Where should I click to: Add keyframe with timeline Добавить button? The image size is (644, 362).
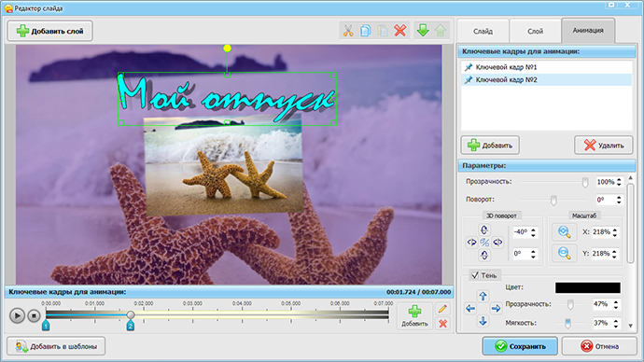(x=414, y=315)
